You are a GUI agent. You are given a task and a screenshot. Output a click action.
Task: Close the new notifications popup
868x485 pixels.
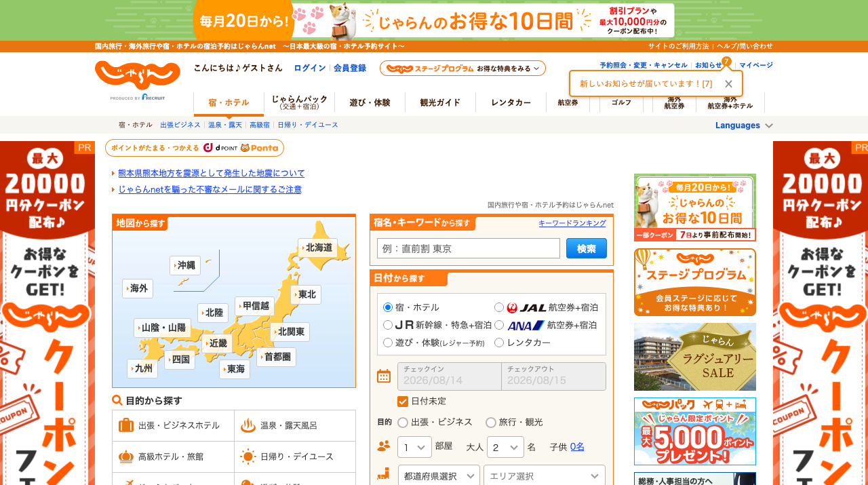tap(728, 83)
